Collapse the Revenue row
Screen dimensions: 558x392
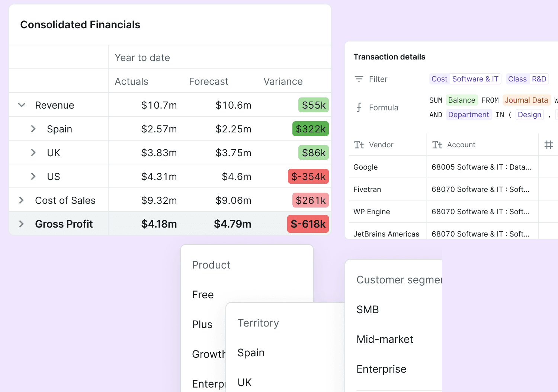pos(22,105)
